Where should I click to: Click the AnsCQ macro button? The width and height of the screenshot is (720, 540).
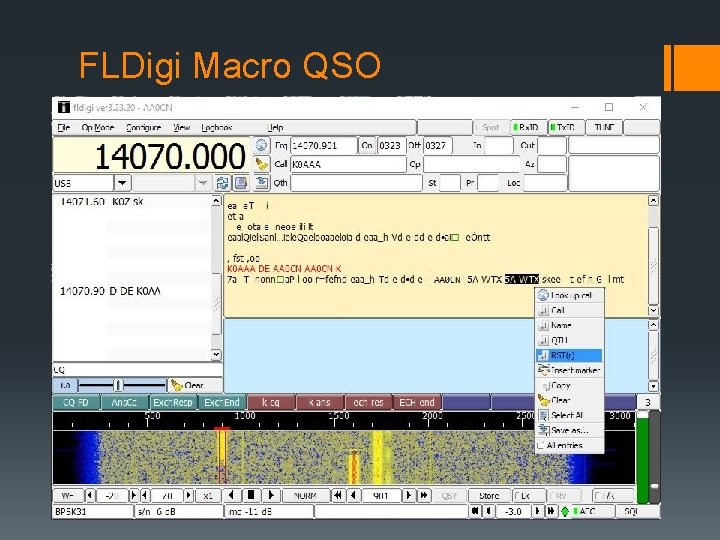pyautogui.click(x=124, y=402)
